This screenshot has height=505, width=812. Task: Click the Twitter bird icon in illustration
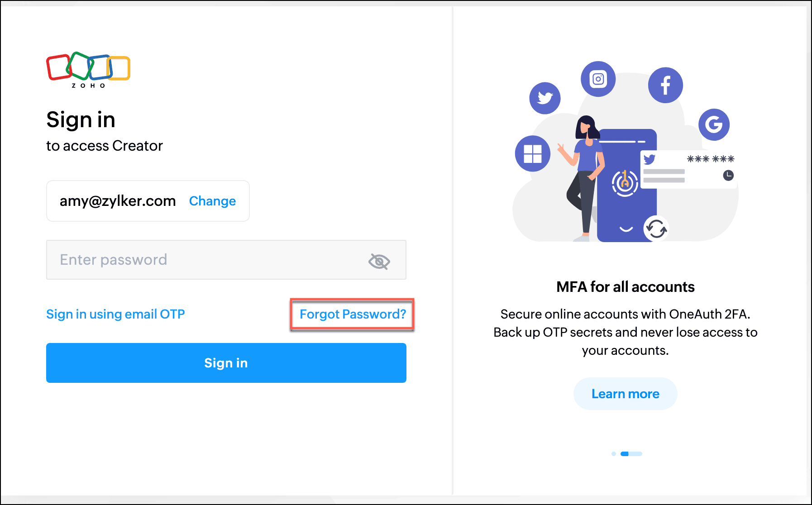click(545, 98)
